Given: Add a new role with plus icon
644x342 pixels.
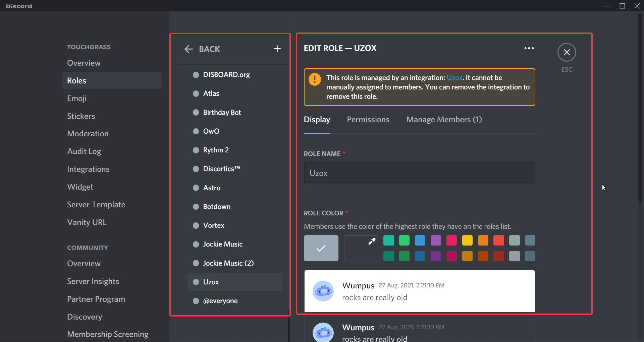Looking at the screenshot, I should (277, 49).
